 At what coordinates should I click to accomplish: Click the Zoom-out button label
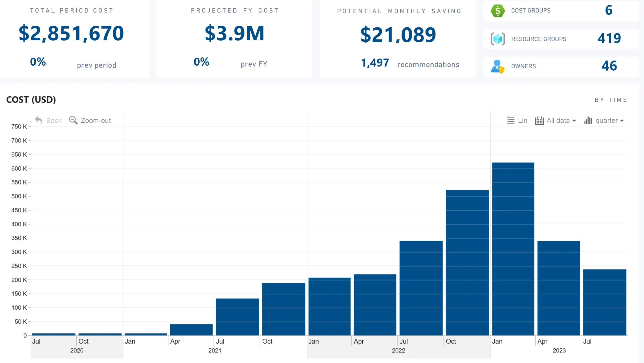96,121
